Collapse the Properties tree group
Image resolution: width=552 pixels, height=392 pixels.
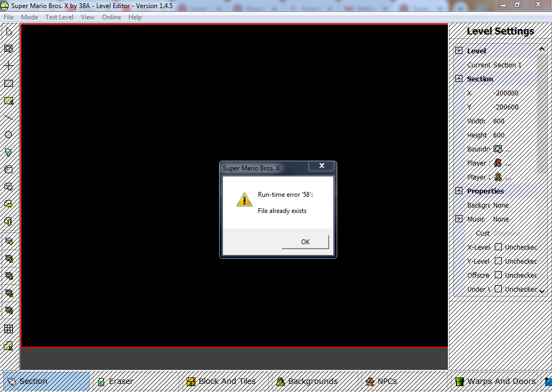pos(459,191)
